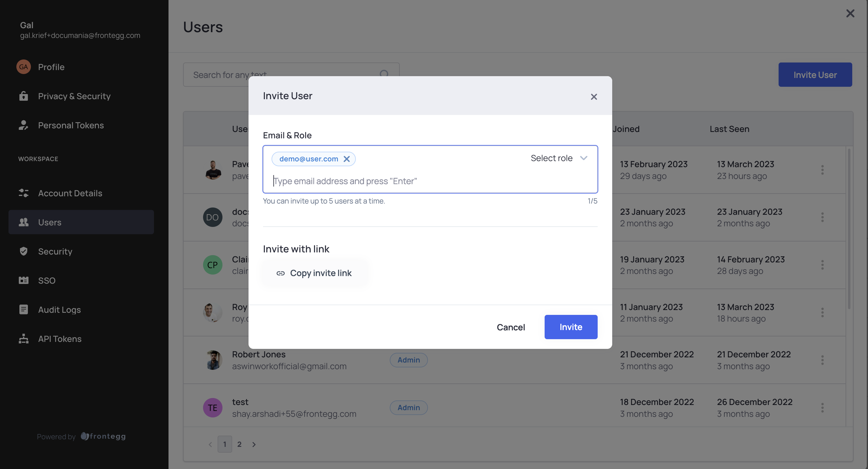This screenshot has width=868, height=469.
Task: Click the GA profile avatar
Action: 24,67
